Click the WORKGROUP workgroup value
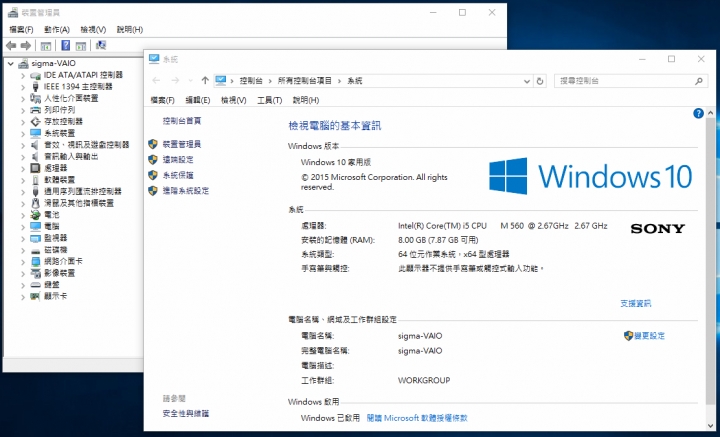This screenshot has width=720, height=437. tap(424, 381)
